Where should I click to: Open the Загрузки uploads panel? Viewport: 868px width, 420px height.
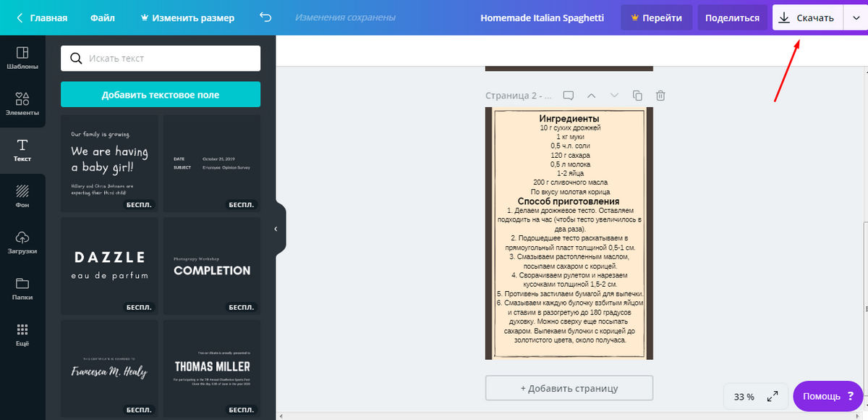[x=22, y=243]
